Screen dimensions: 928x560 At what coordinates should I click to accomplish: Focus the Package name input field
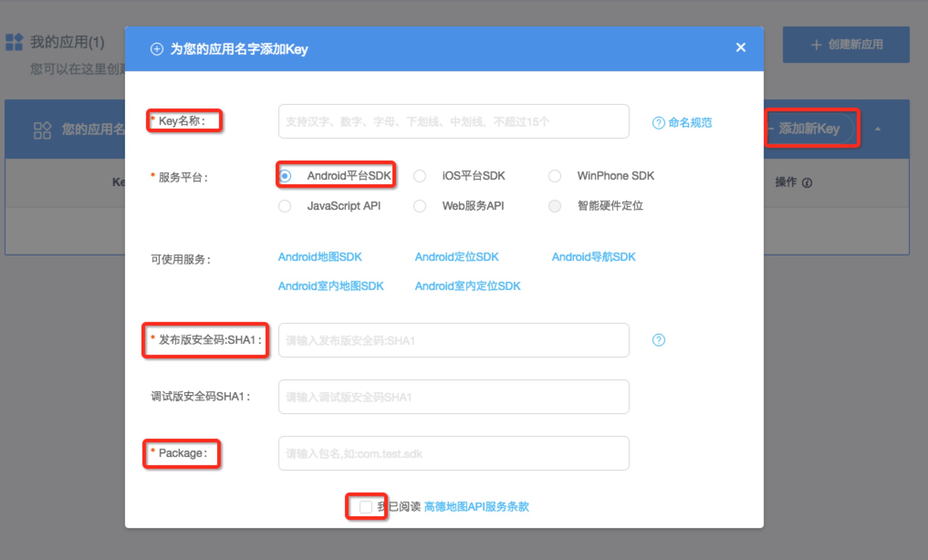pos(454,453)
